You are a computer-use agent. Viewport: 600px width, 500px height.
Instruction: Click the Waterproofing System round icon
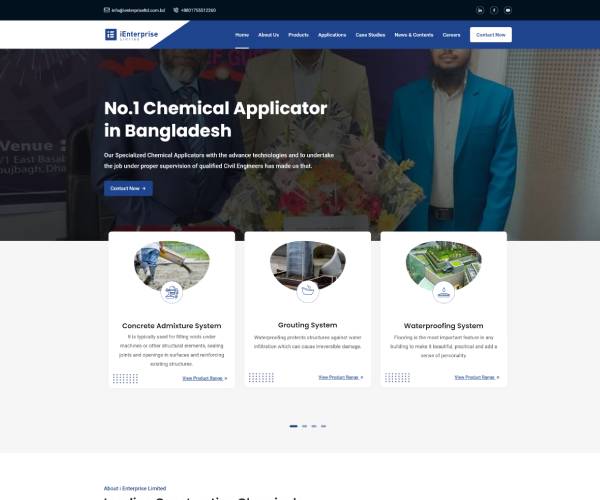(443, 292)
